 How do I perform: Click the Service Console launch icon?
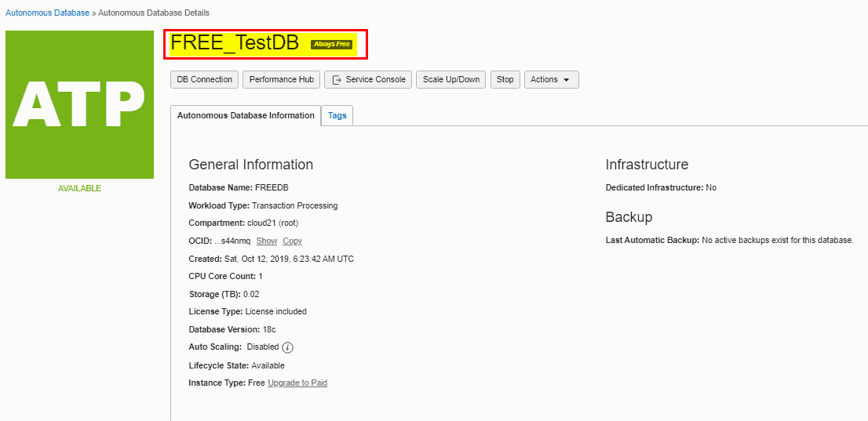click(337, 80)
